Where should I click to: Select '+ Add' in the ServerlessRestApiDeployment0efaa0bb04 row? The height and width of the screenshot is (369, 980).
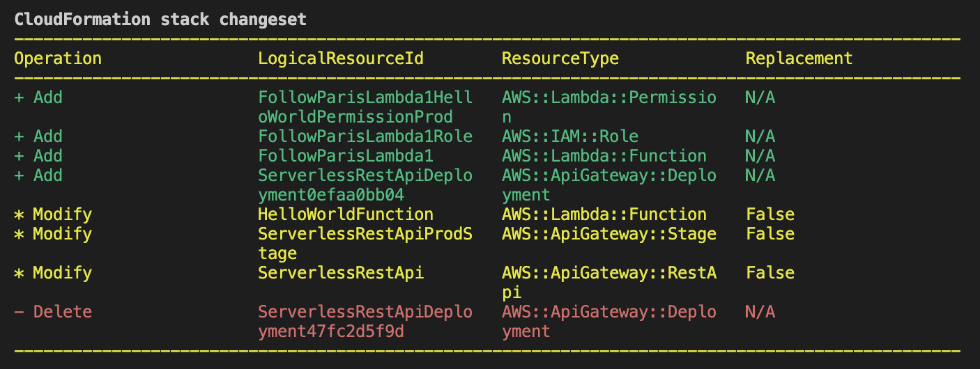pos(38,175)
